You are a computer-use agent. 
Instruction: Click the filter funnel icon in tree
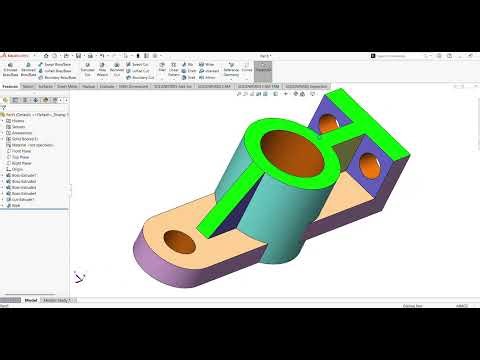pos(3,108)
